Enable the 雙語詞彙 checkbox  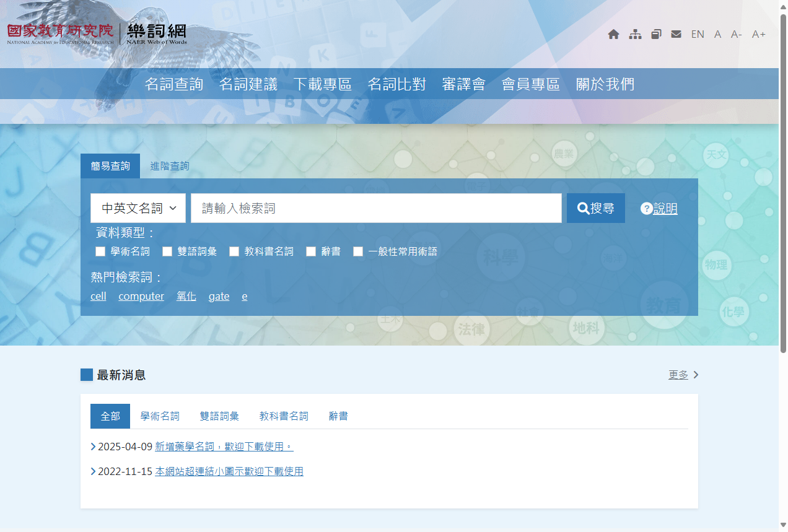point(167,251)
